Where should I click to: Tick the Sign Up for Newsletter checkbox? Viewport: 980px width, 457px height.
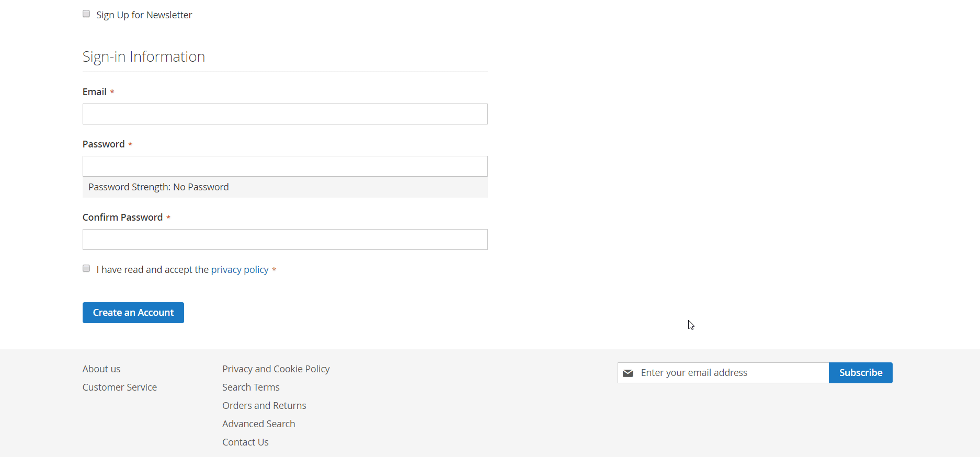point(86,14)
